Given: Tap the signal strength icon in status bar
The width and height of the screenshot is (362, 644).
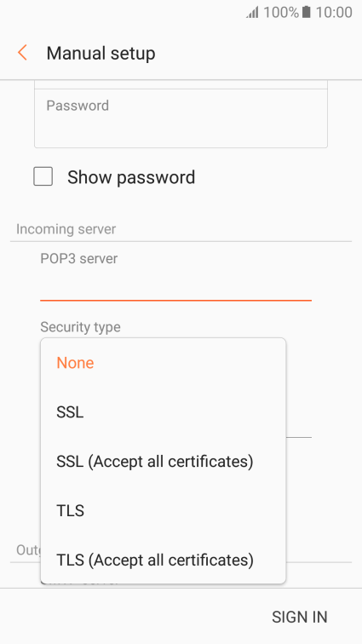Looking at the screenshot, I should (252, 12).
